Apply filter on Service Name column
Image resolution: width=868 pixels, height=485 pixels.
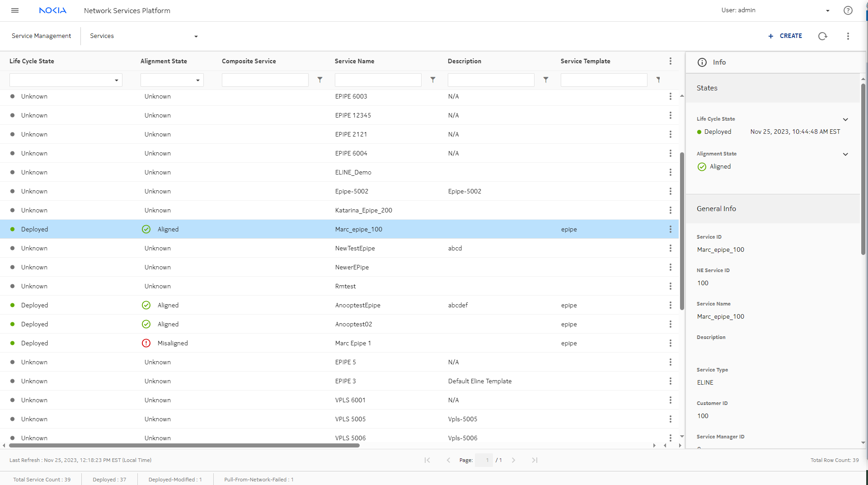(x=432, y=80)
